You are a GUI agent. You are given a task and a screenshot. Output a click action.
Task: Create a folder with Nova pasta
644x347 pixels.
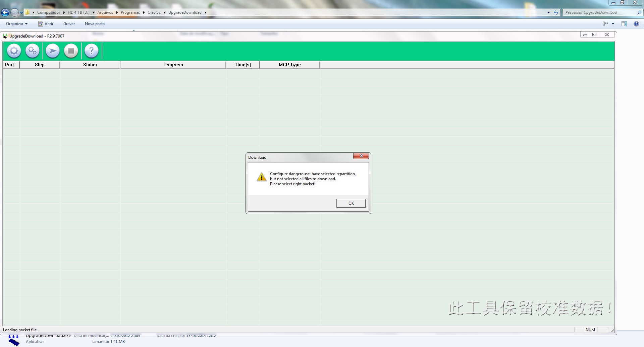(95, 24)
